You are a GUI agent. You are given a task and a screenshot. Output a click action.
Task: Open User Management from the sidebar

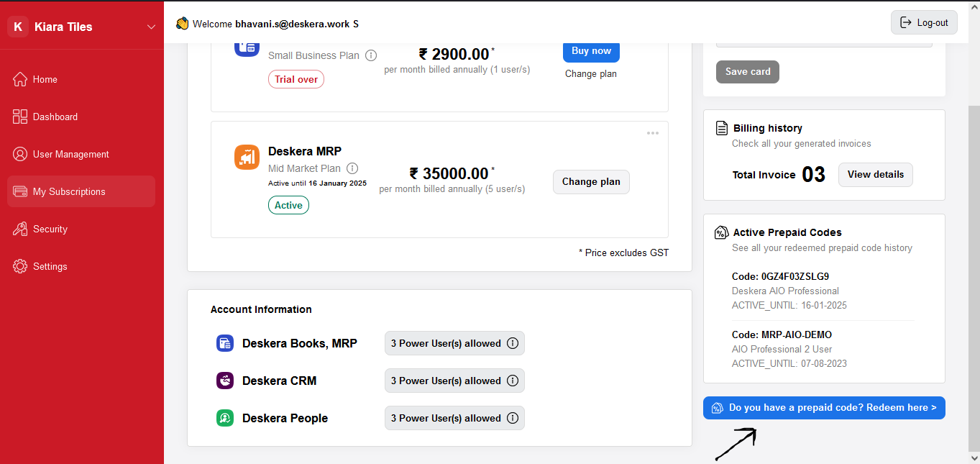(x=72, y=154)
